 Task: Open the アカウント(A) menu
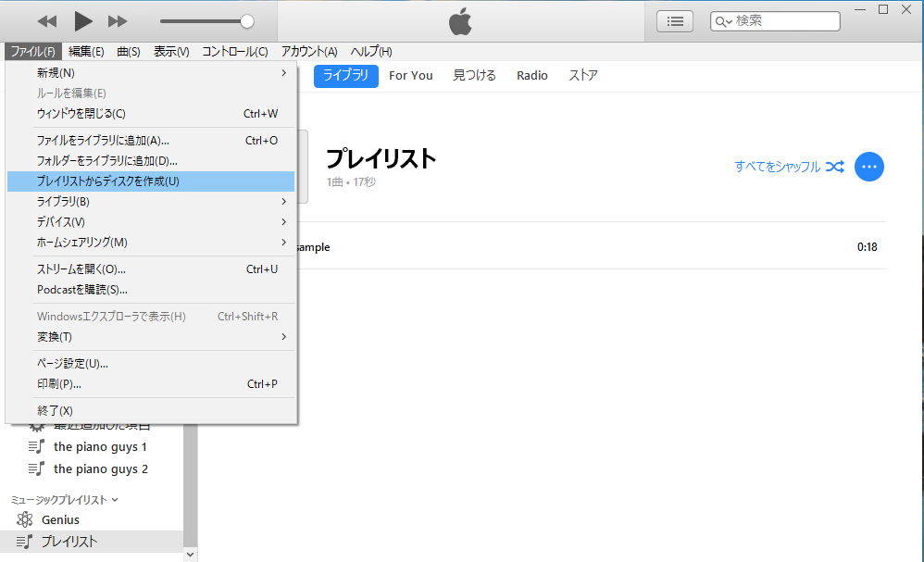point(309,52)
